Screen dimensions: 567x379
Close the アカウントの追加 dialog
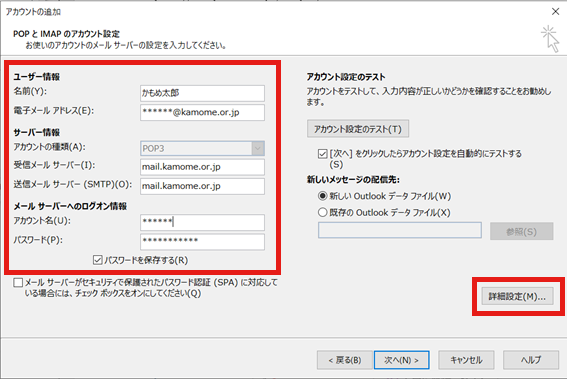(555, 12)
